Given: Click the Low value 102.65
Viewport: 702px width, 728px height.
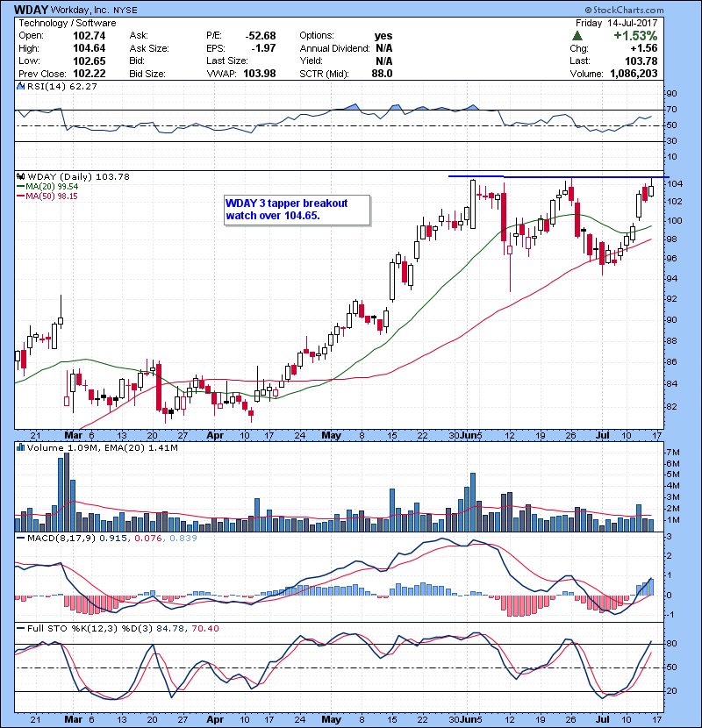Looking at the screenshot, I should [90, 61].
